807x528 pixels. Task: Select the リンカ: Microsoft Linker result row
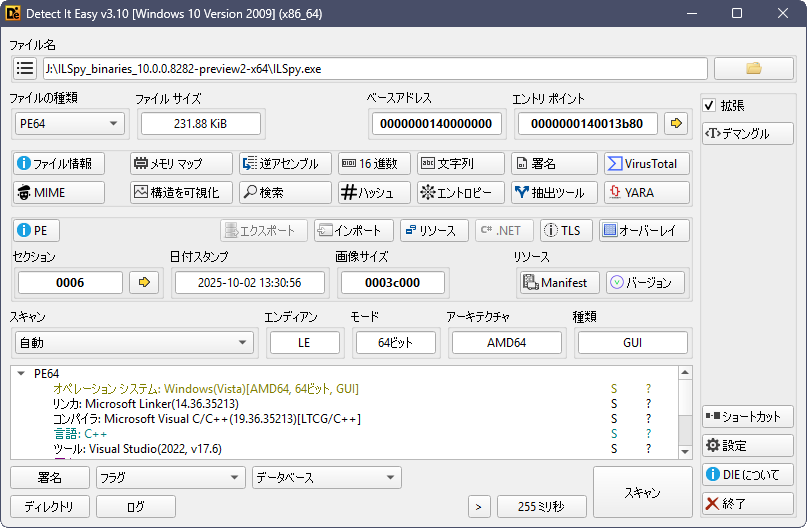tap(345, 404)
